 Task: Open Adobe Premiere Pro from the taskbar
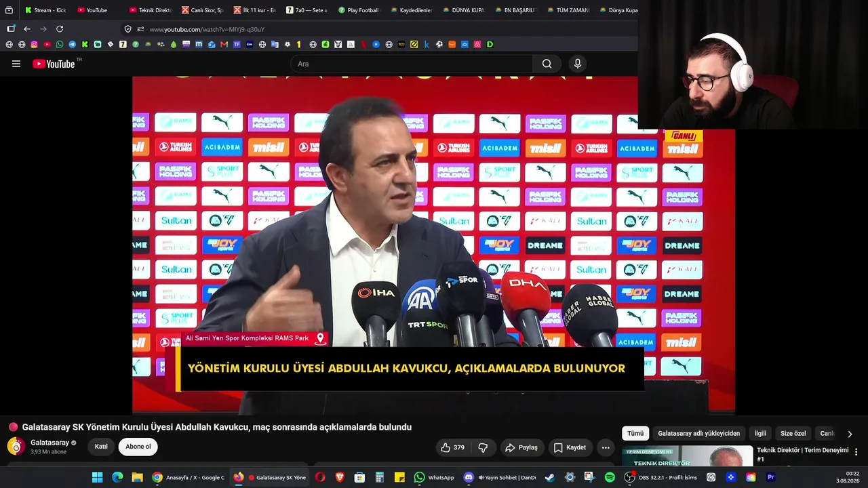[x=770, y=477]
